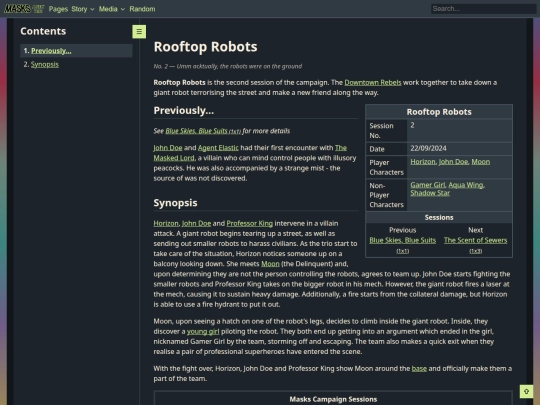Click the infobox date 22/09/2024
The height and width of the screenshot is (405, 540).
click(428, 148)
